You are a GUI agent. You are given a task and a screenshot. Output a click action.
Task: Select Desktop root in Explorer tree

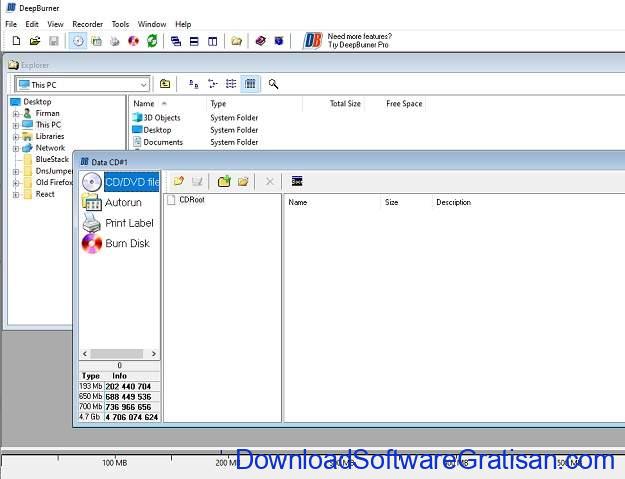coord(37,102)
